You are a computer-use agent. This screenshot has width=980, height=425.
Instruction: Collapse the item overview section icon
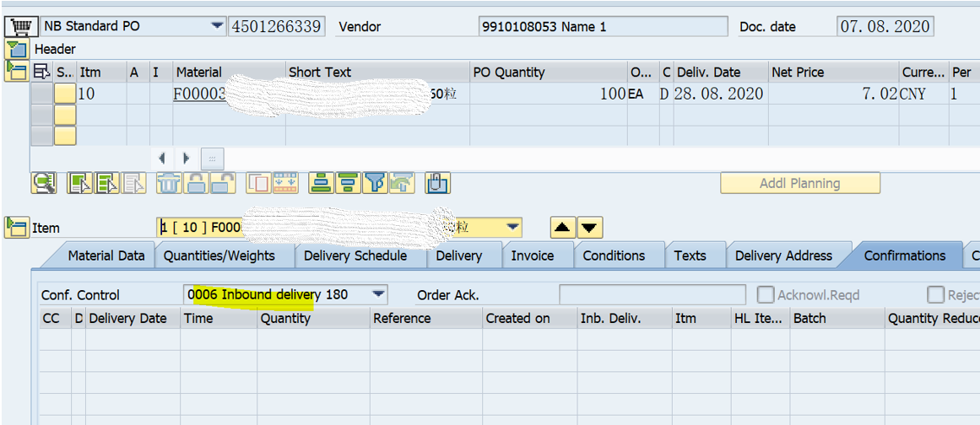click(x=16, y=71)
